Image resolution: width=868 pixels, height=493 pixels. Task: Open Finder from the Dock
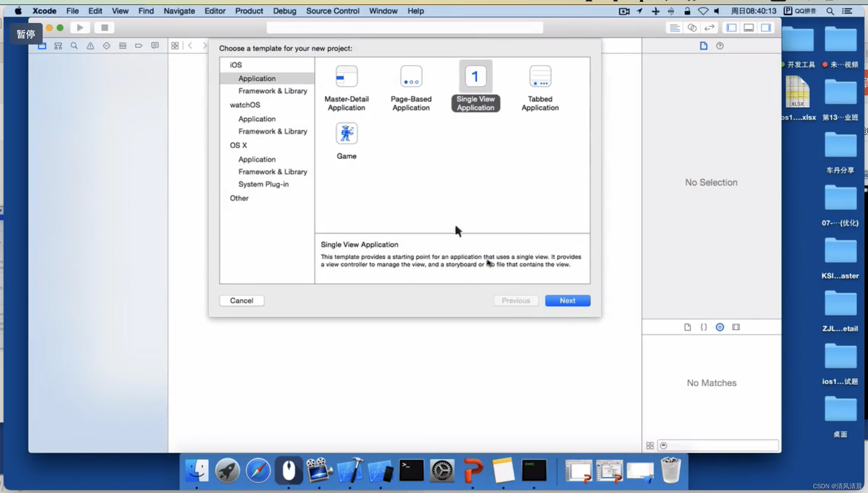point(197,470)
